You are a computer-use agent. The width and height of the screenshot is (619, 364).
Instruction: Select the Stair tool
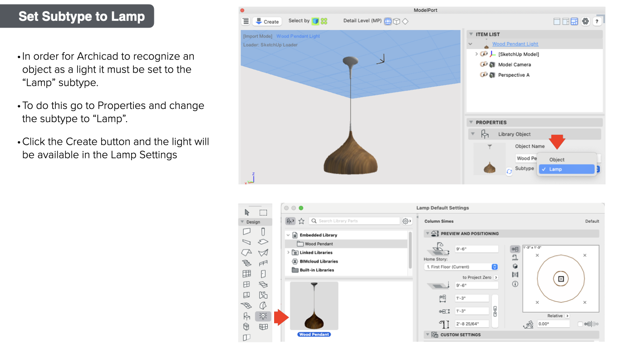pyautogui.click(x=247, y=263)
